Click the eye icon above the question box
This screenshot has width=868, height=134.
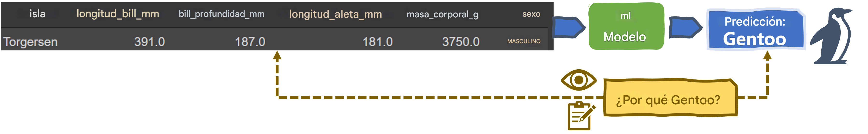pos(579,80)
